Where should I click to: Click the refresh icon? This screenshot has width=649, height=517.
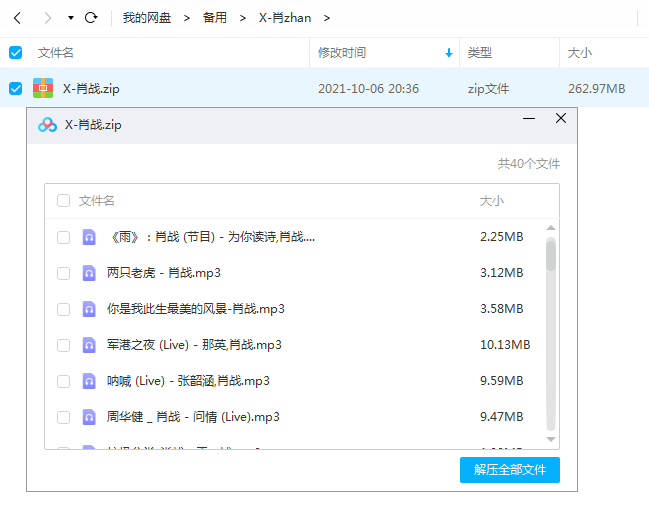pos(91,18)
